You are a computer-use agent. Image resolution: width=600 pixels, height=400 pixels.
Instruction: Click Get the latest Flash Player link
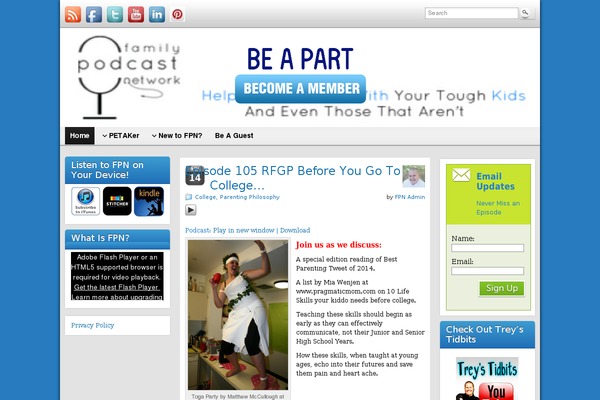coord(117,287)
